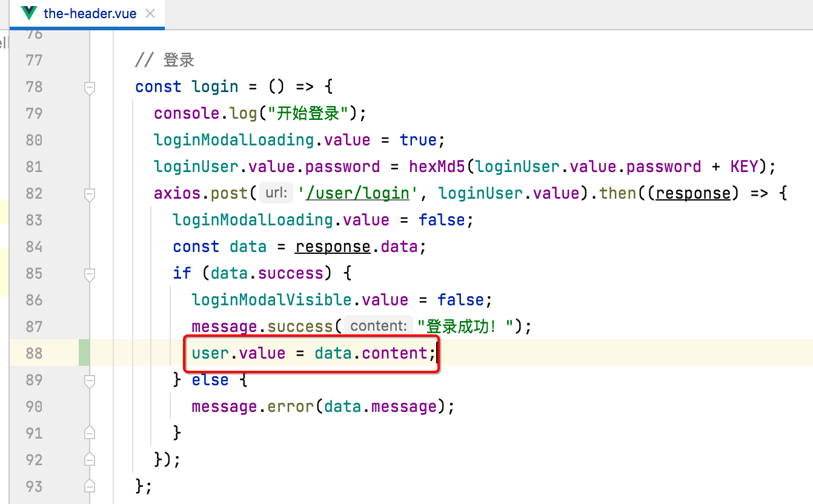Click 'response' in 'response.data' on line 84
813x504 pixels.
333,247
